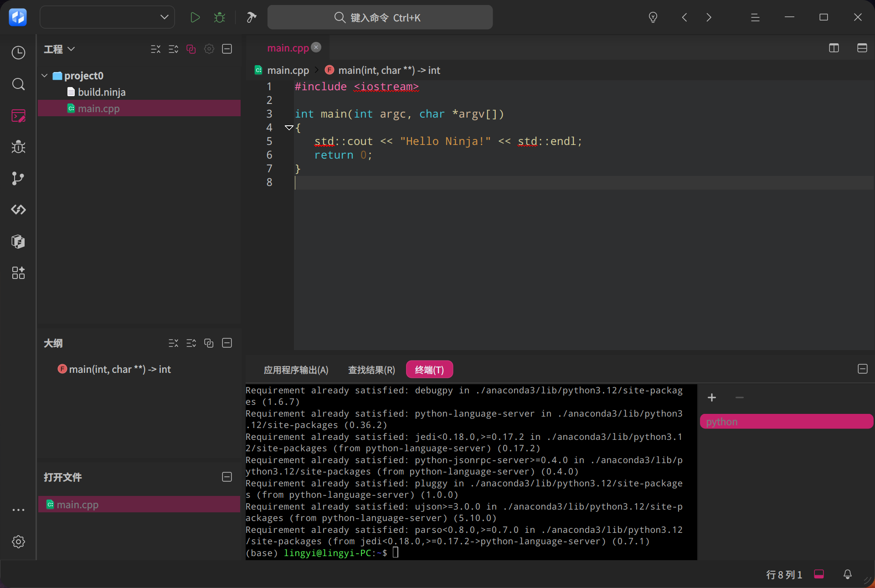The width and height of the screenshot is (875, 588).
Task: Navigate forward with the right arrow
Action: pos(709,17)
